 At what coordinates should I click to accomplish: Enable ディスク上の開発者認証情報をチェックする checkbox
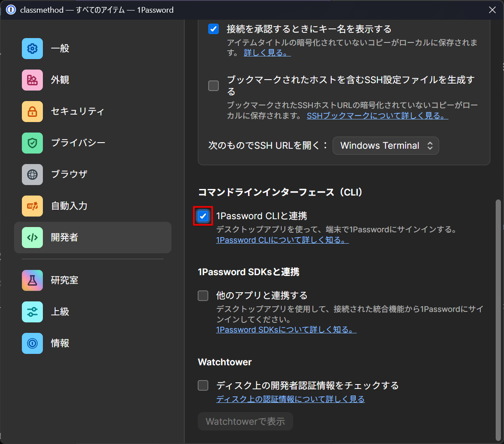click(x=203, y=385)
